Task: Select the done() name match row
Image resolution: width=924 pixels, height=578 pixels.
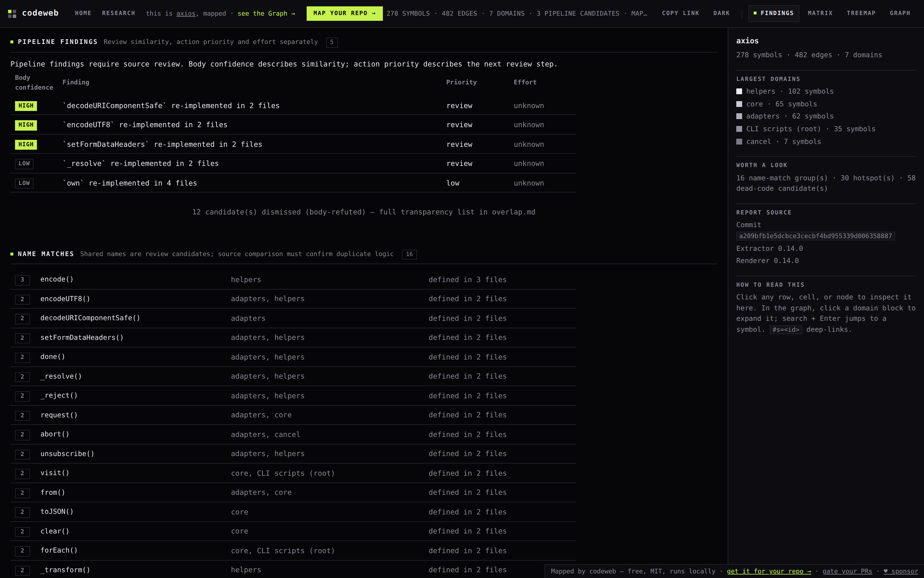Action: 293,357
